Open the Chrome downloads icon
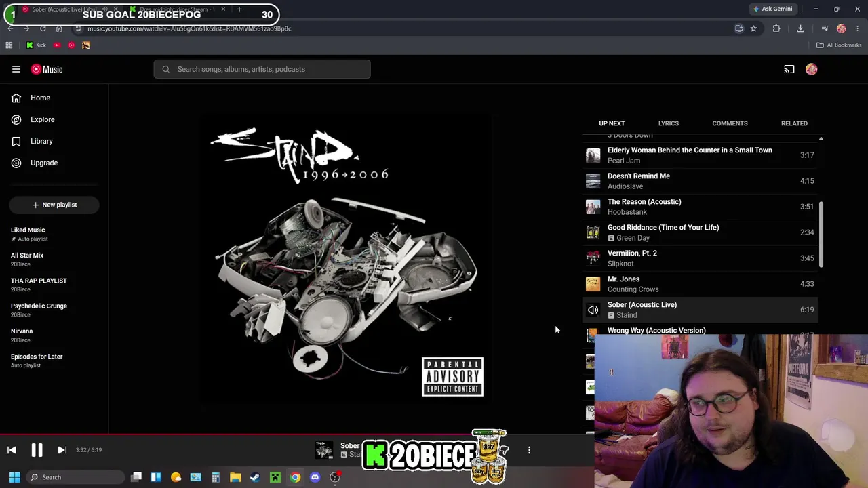The width and height of the screenshot is (868, 488). point(801,28)
